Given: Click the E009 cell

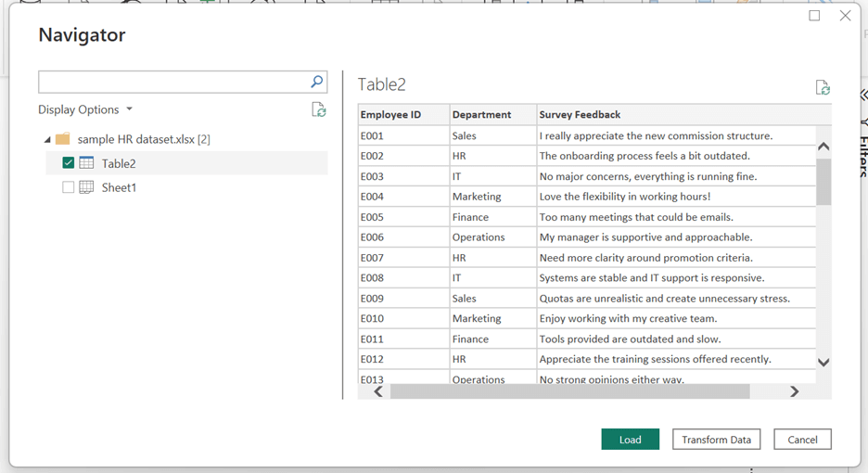Looking at the screenshot, I should click(x=403, y=298).
